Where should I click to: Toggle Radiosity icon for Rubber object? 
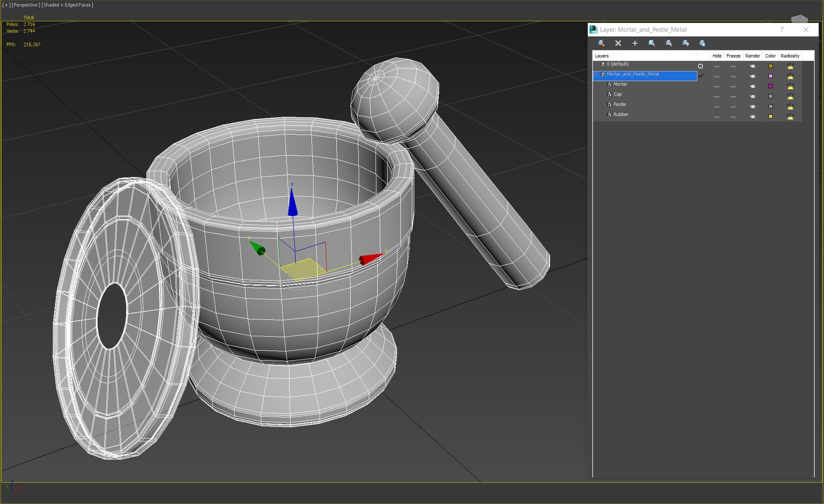[x=790, y=117]
